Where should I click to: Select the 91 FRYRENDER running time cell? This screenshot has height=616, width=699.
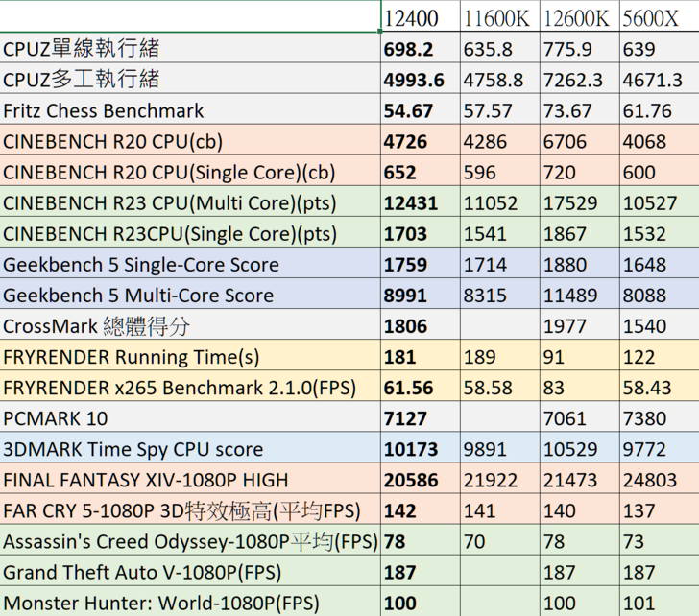(x=580, y=355)
